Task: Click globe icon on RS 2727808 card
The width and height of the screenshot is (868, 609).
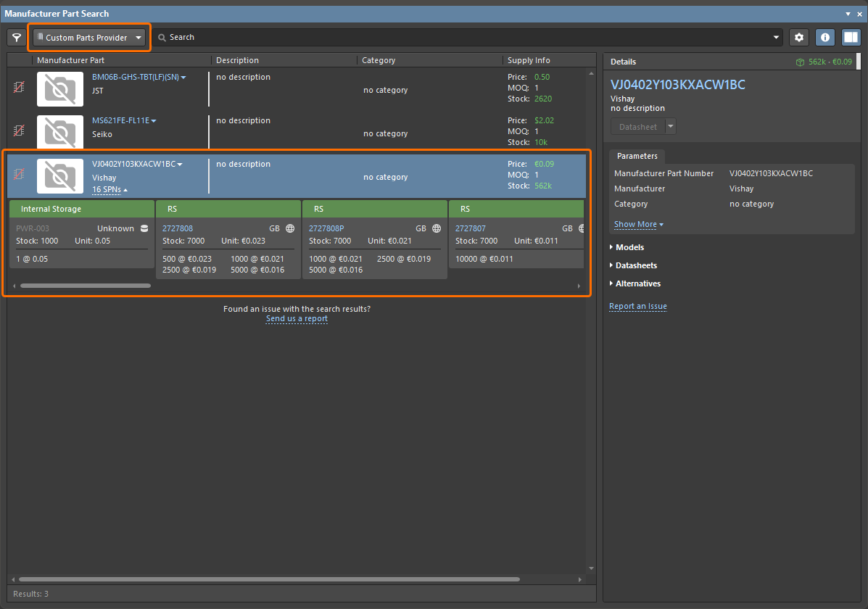Action: [290, 228]
